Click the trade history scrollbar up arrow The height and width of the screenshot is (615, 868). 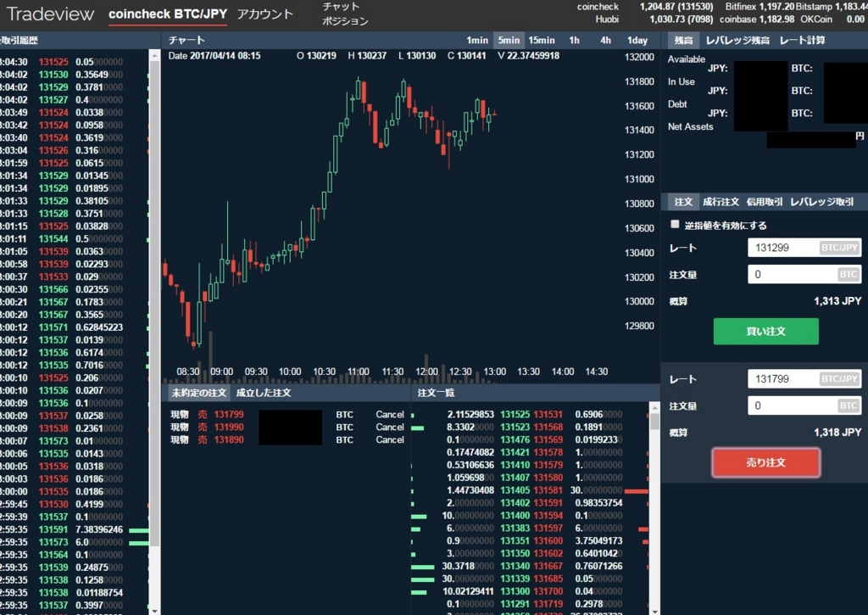(154, 55)
